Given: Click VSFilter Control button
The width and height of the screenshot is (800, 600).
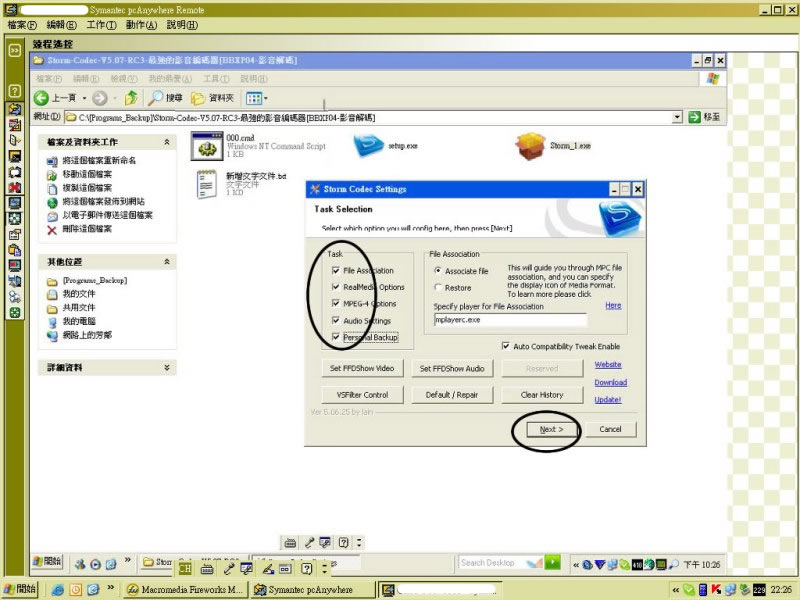Looking at the screenshot, I should (362, 395).
